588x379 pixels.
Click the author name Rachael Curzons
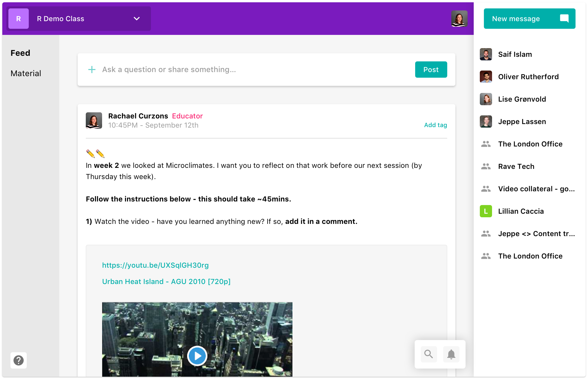coord(138,116)
